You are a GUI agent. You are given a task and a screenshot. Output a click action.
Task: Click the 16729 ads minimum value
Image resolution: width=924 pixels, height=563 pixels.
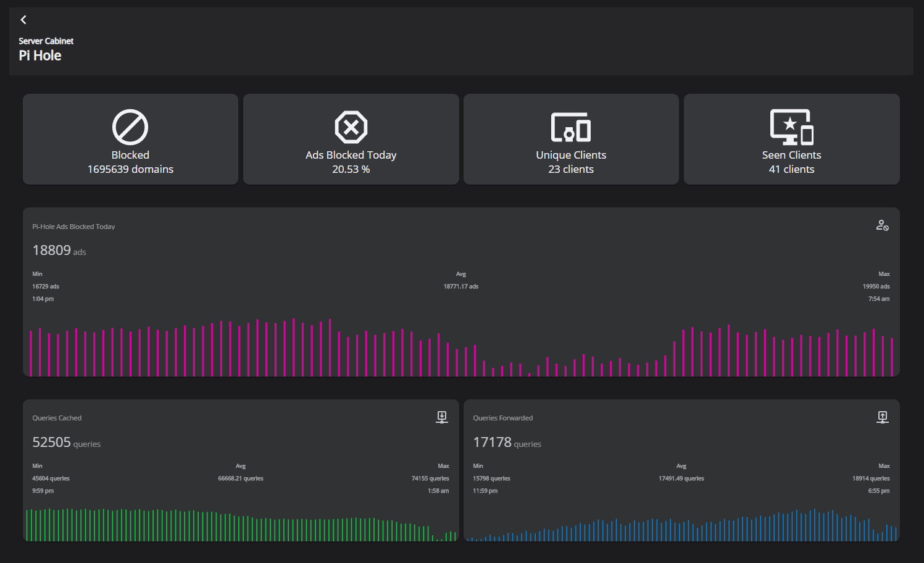[46, 286]
